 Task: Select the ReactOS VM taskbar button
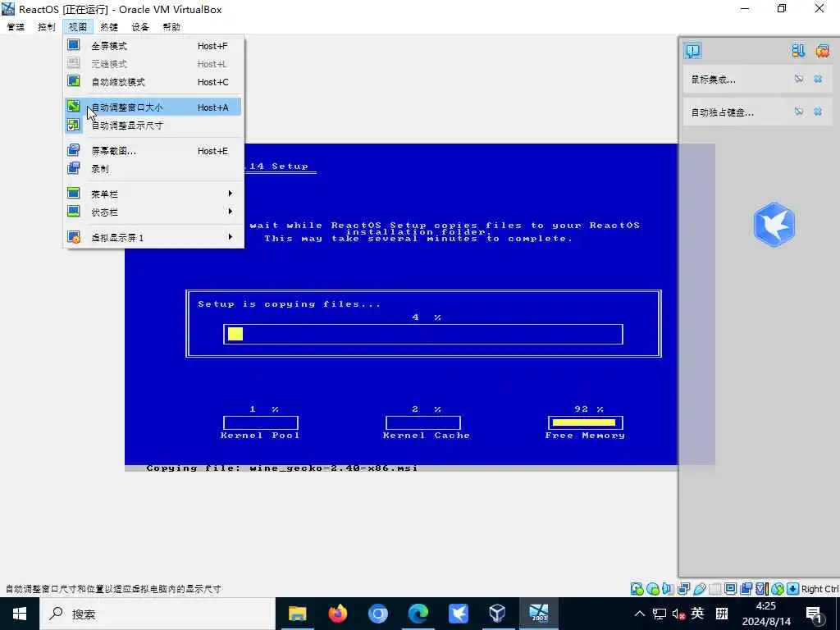(x=539, y=614)
